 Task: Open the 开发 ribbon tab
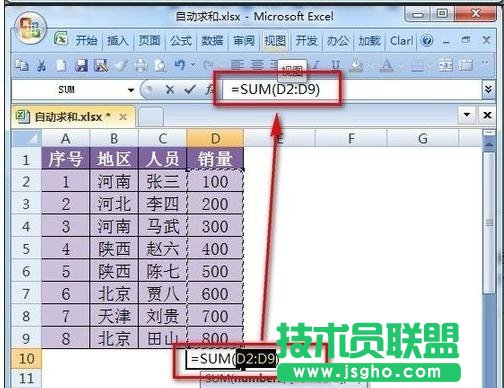(306, 41)
